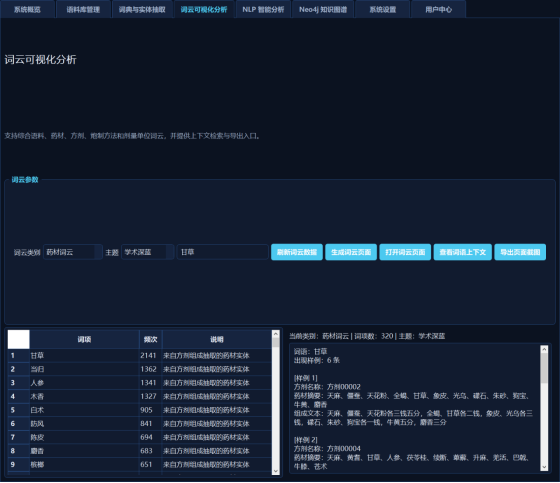Click frequency value 1362
560x483 pixels.
150,369
